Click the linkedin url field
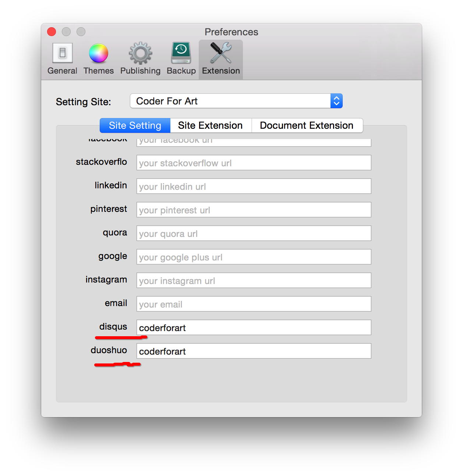This screenshot has width=463, height=476. pos(254,186)
